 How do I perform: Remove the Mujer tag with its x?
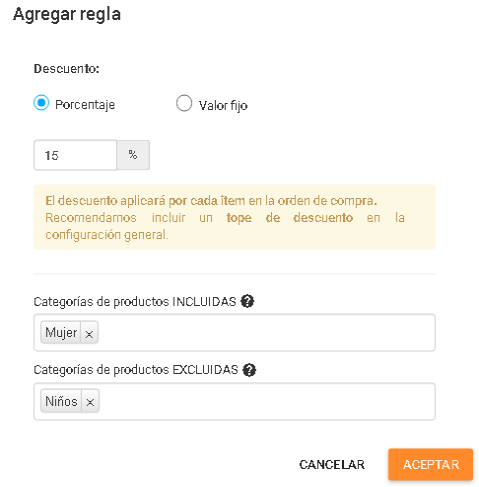89,333
